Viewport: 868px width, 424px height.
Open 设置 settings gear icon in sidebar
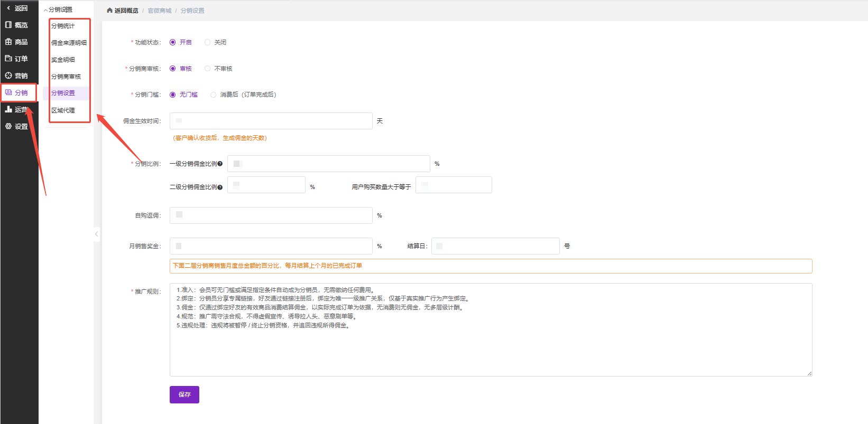tap(8, 126)
